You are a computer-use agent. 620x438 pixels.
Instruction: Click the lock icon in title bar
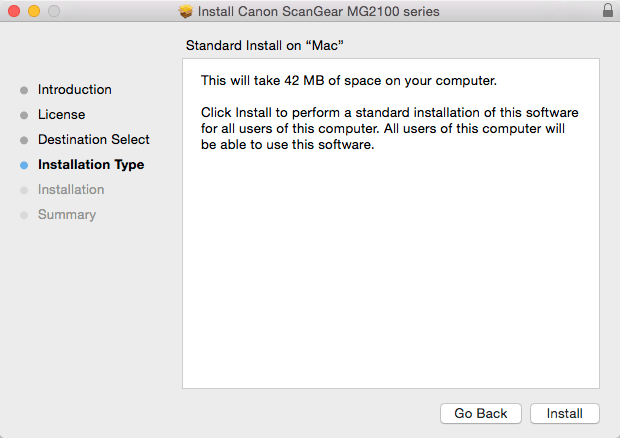coord(608,10)
